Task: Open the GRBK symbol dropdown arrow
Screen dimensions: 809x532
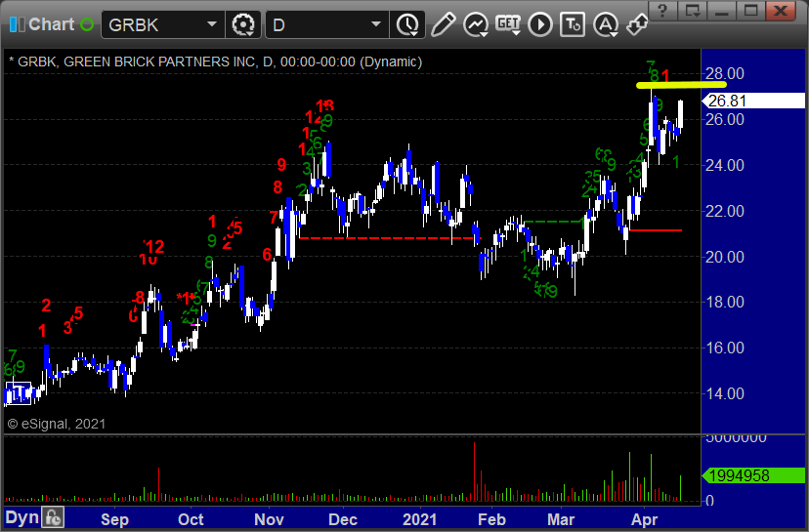Action: click(x=212, y=24)
